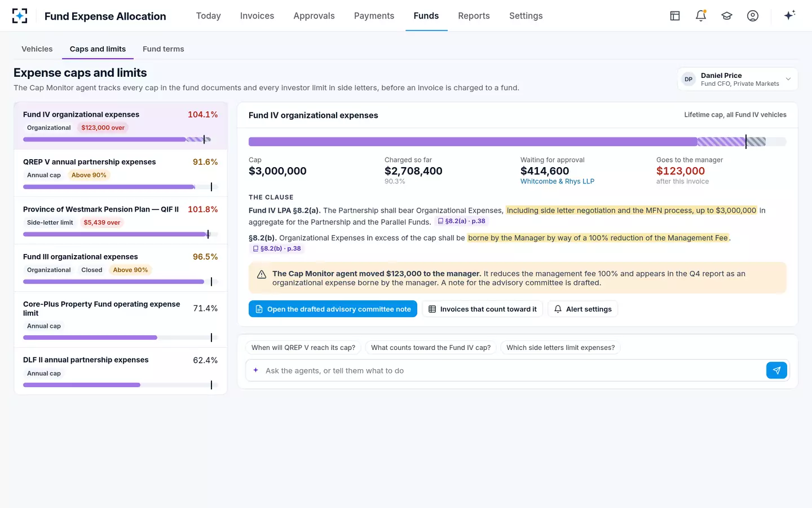Image resolution: width=812 pixels, height=508 pixels.
Task: Select the QREP V annual partnership expenses card
Action: click(121, 173)
